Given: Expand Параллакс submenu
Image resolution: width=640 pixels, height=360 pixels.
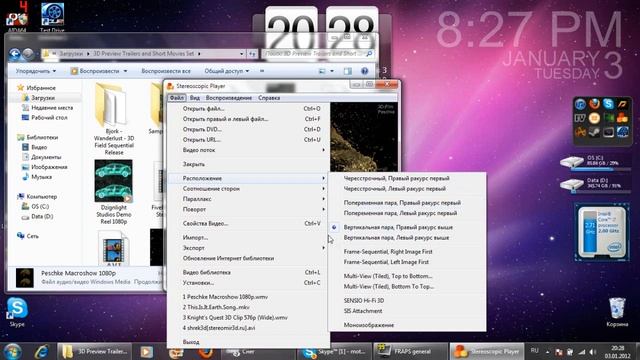Looking at the screenshot, I should tap(248, 199).
